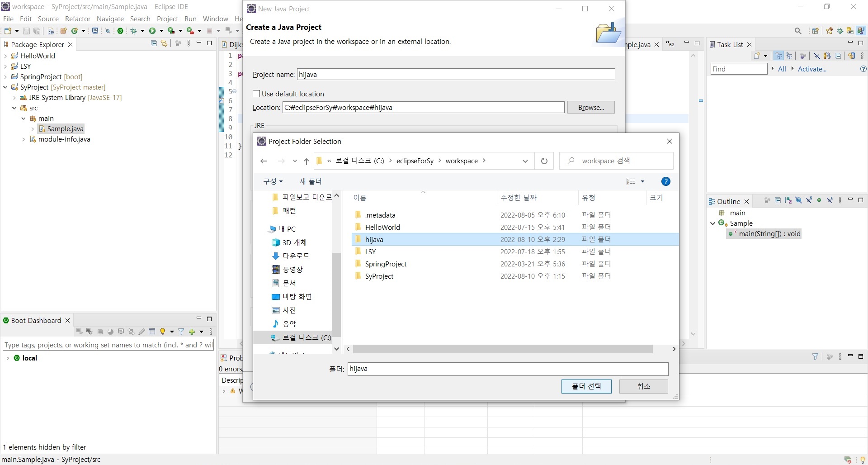This screenshot has width=868, height=465.
Task: Toggle Hide Fields in Outline toolbar
Action: 798,200
